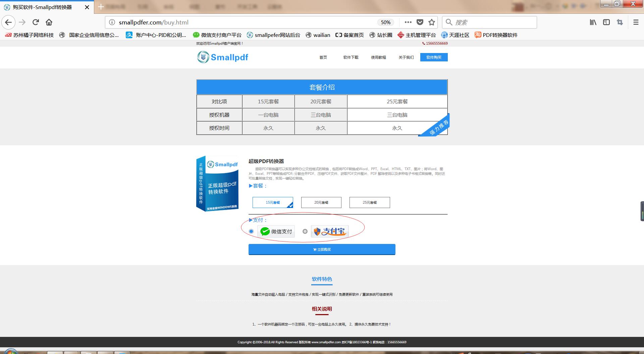Open the 微信支付商户平台 bookmark
The height and width of the screenshot is (354, 644).
click(x=217, y=35)
